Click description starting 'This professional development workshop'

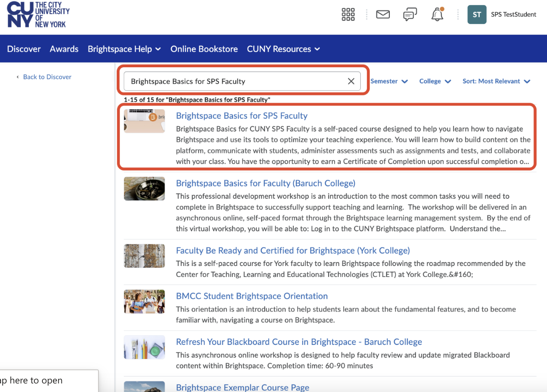tap(353, 212)
